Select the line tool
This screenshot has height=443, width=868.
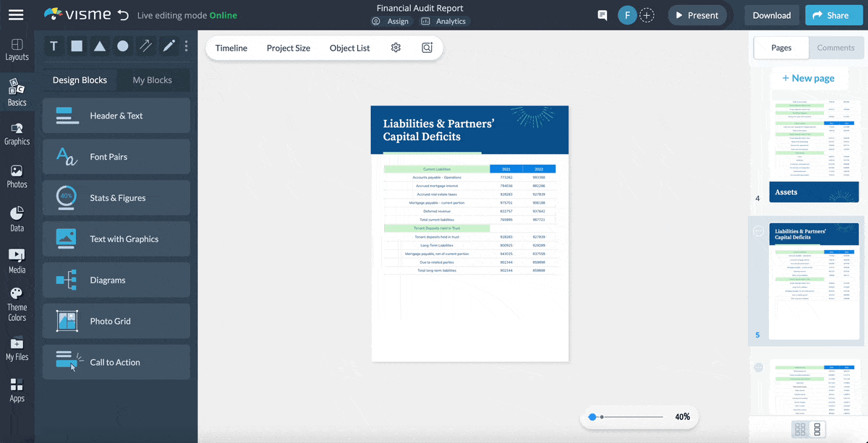point(145,46)
